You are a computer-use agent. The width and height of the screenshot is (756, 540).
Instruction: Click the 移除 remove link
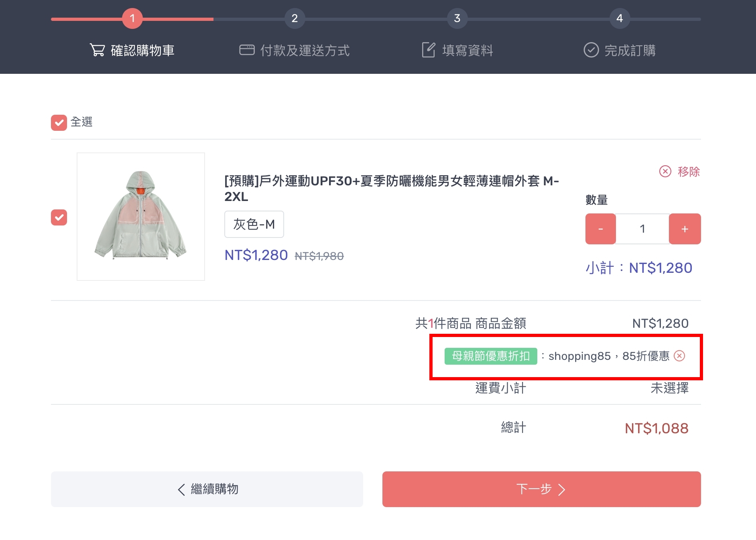(689, 171)
